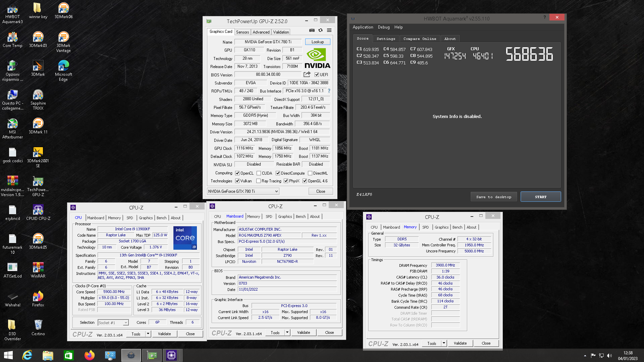The height and width of the screenshot is (362, 644).
Task: Click Save to desktop button
Action: point(494,197)
